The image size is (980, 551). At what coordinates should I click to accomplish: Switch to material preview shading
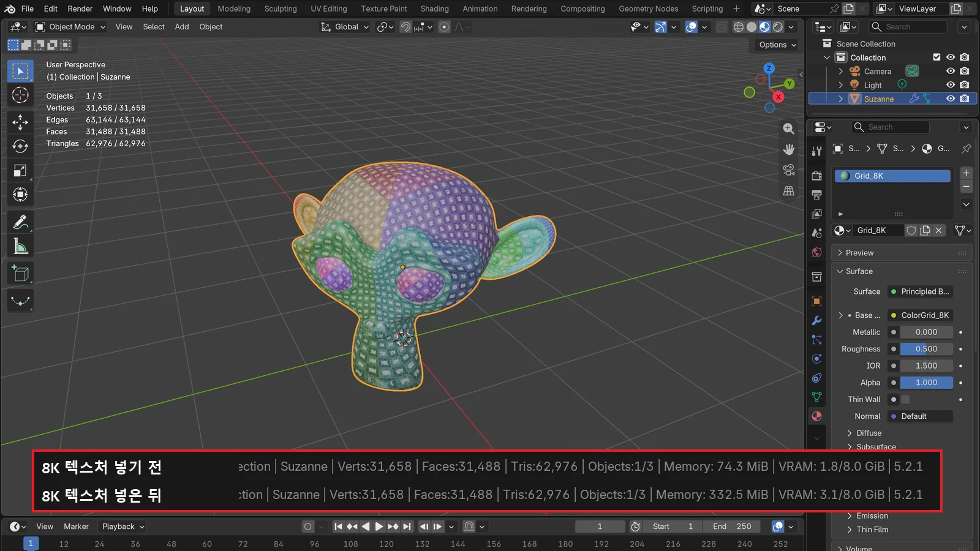(764, 27)
